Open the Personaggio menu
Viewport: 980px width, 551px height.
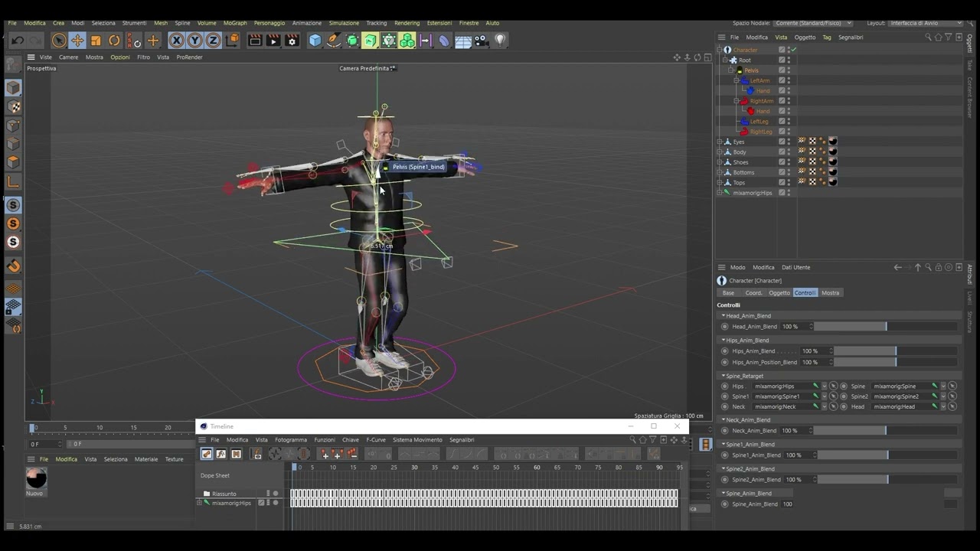(x=269, y=23)
